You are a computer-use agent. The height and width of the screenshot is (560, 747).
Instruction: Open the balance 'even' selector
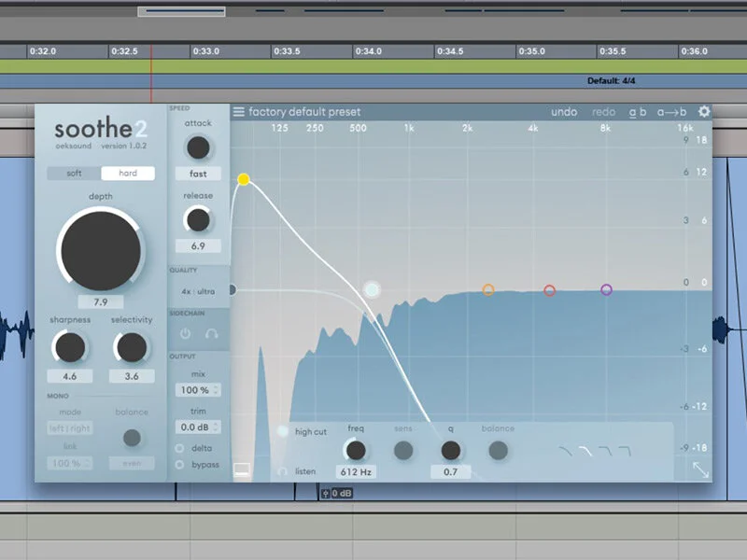pyautogui.click(x=132, y=463)
